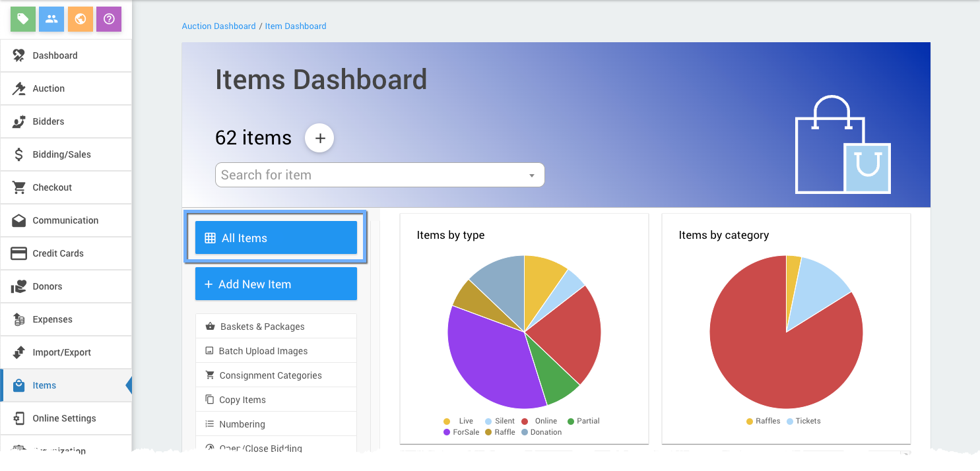The image size is (980, 471).
Task: Click the round plus button beside 62 items
Action: point(319,139)
